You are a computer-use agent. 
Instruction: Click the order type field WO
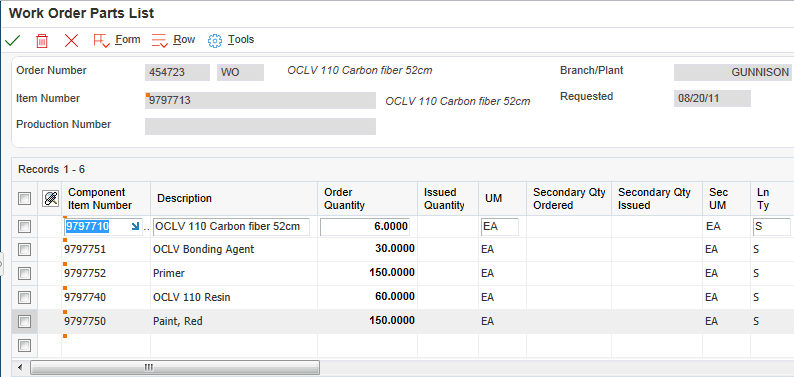(x=240, y=73)
